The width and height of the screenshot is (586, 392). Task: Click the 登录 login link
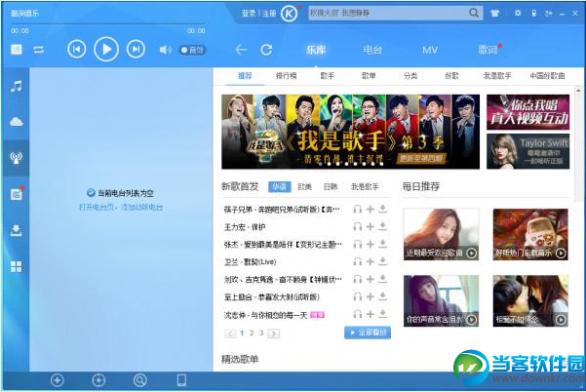[x=249, y=14]
